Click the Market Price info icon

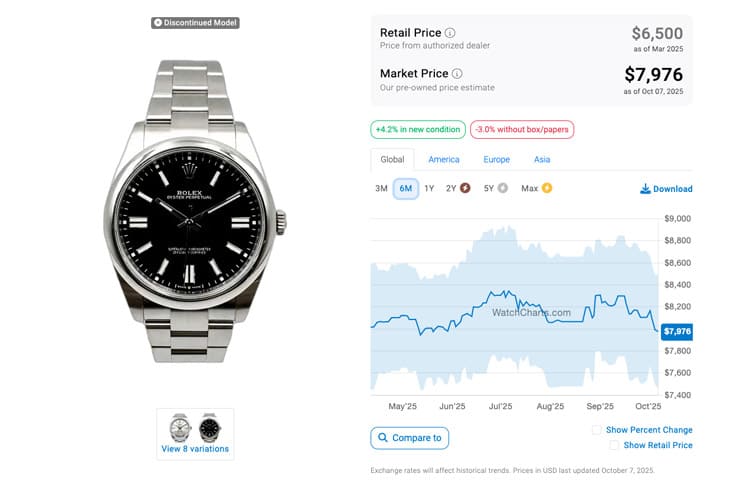457,73
